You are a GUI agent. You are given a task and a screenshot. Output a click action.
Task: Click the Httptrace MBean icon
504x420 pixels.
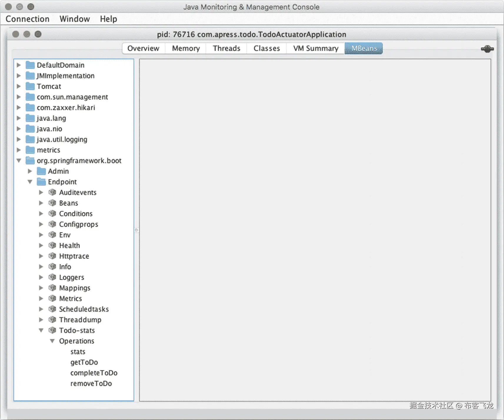click(x=52, y=256)
